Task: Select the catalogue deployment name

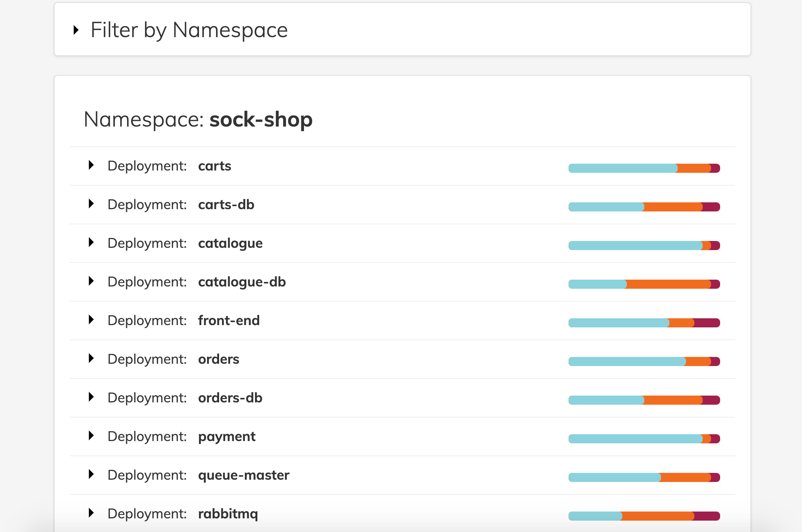Action: [230, 243]
